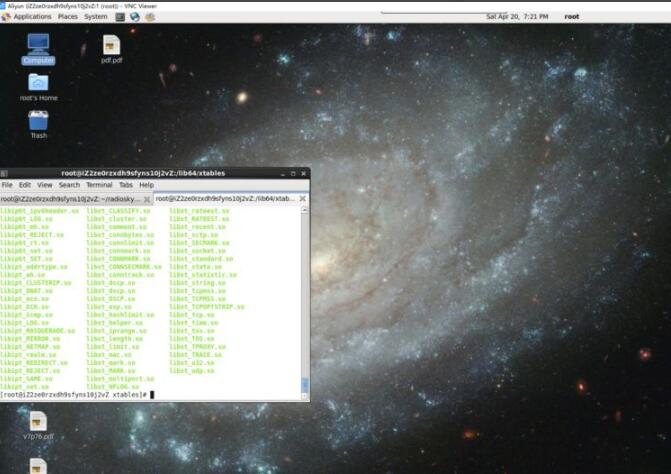Click libipt_REDIRECT.so in the terminal

click(34, 363)
